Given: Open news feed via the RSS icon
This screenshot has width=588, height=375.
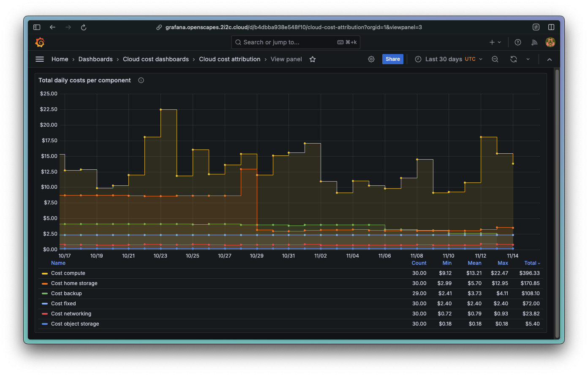Looking at the screenshot, I should (534, 42).
